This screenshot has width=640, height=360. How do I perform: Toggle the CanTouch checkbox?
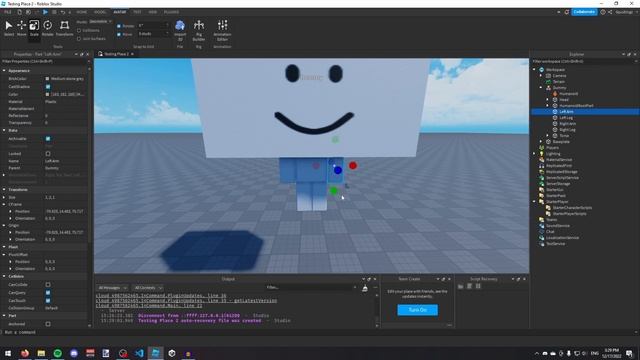(x=48, y=300)
